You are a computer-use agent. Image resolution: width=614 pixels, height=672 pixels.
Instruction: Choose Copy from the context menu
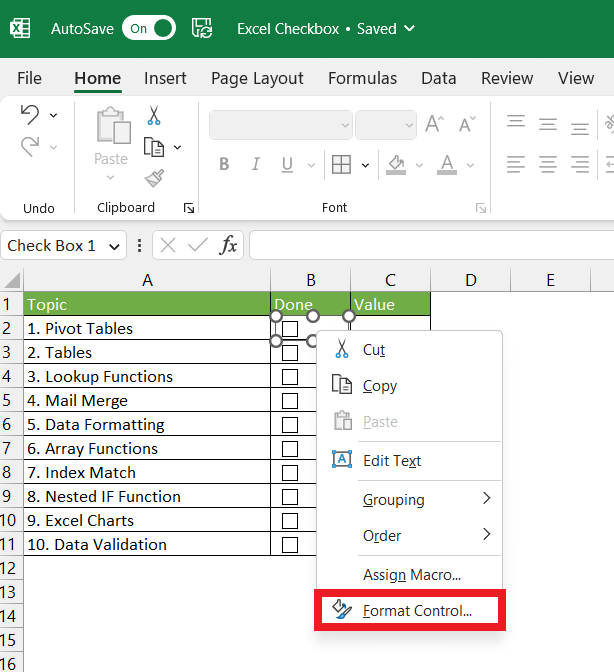(409, 386)
